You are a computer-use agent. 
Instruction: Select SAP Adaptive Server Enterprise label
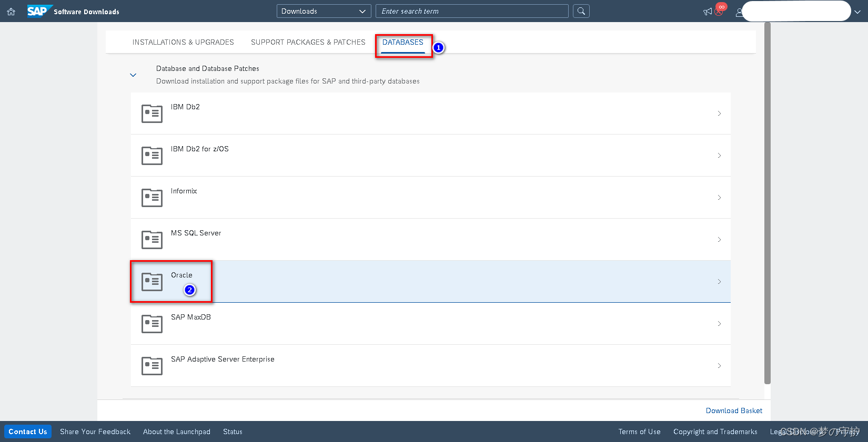(x=223, y=359)
